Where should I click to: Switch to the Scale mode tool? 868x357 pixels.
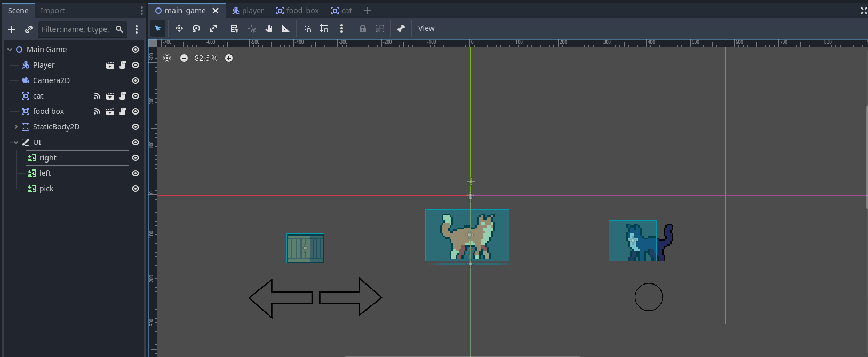pos(213,29)
